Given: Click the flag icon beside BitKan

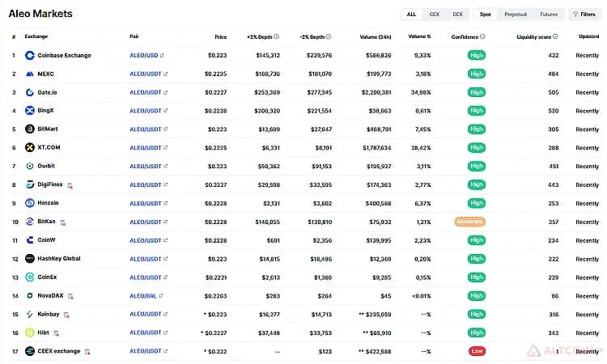Looking at the screenshot, I should [x=62, y=222].
